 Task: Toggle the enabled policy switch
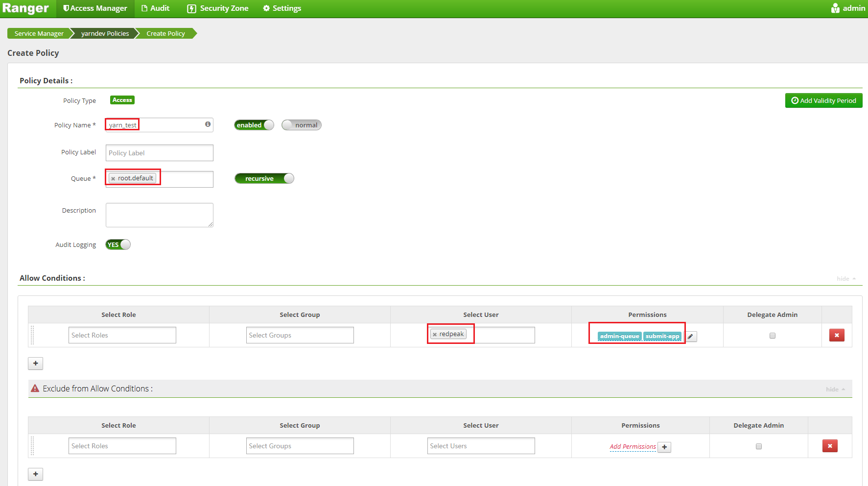pos(254,125)
